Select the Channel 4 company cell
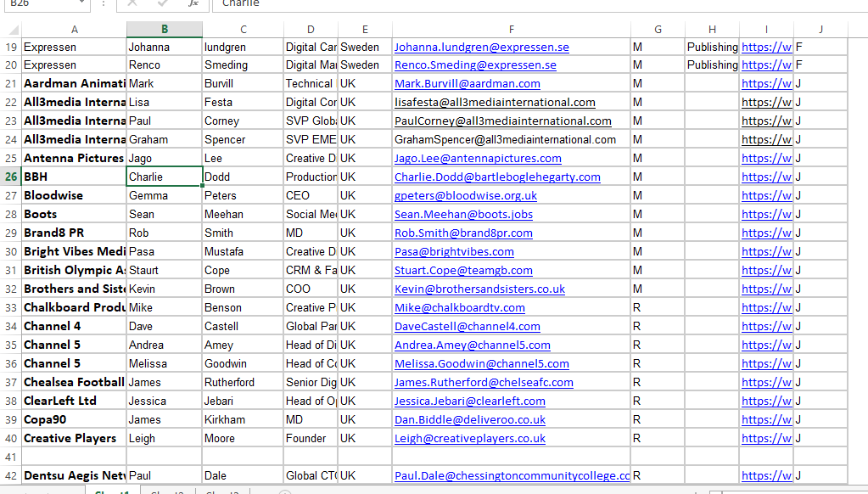The width and height of the screenshot is (868, 494). 74,326
